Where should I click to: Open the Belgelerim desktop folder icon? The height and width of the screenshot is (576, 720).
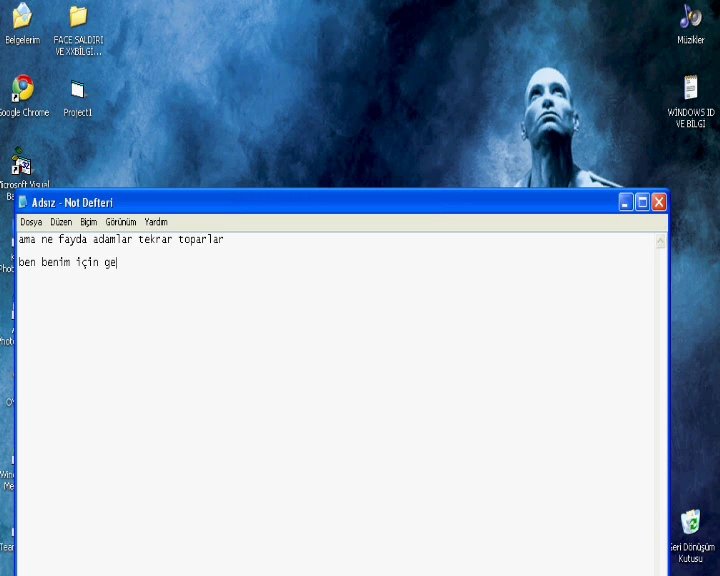(x=22, y=17)
